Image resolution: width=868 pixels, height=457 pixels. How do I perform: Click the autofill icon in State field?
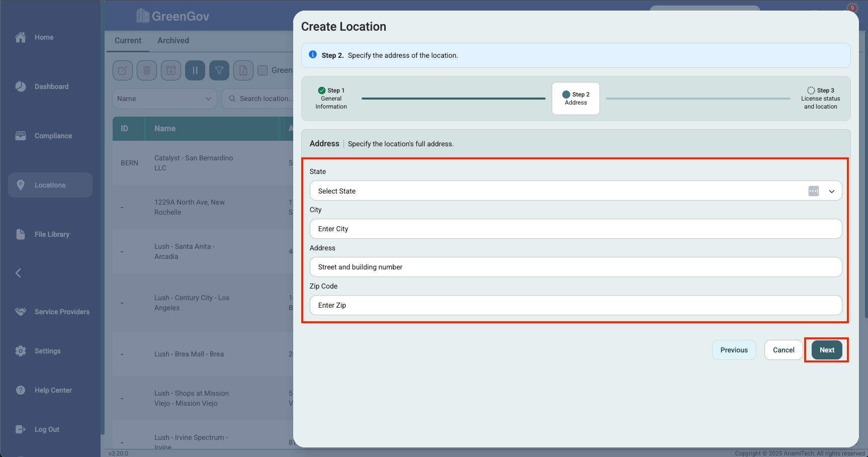[813, 191]
